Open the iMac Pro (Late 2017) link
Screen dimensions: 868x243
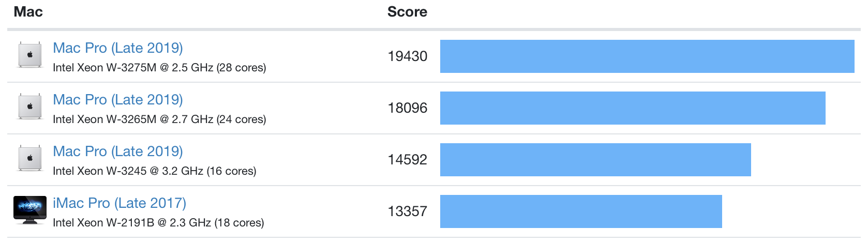pyautogui.click(x=119, y=203)
